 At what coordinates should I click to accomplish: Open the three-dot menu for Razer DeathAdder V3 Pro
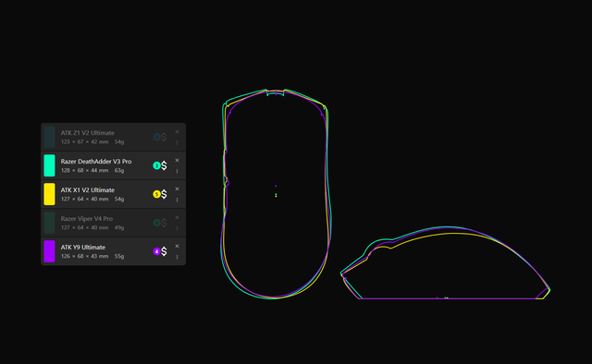click(x=177, y=171)
